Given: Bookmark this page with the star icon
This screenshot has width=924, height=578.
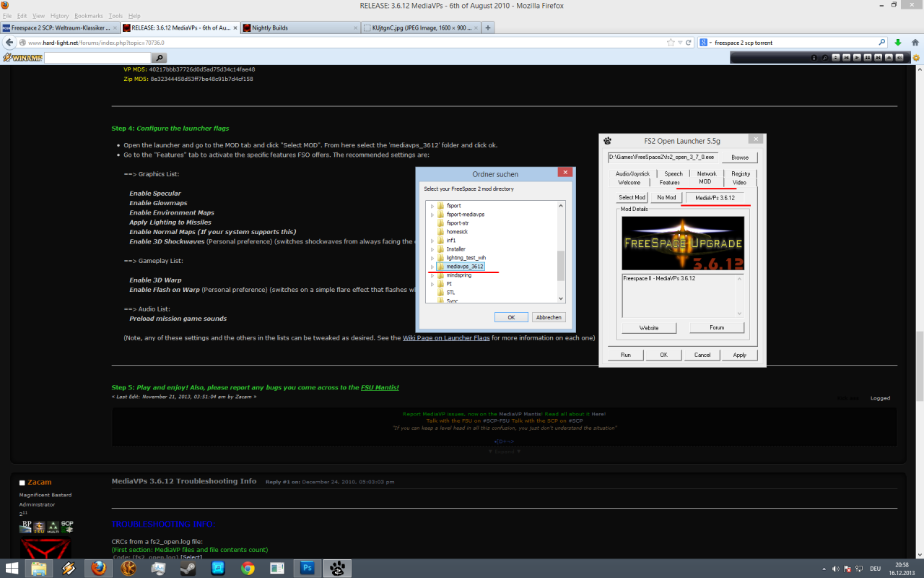Looking at the screenshot, I should 671,42.
